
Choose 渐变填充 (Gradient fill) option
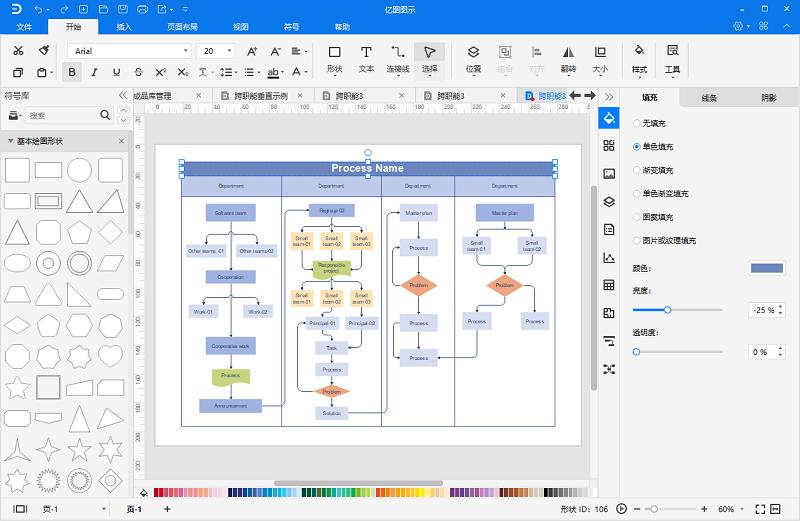click(x=637, y=170)
